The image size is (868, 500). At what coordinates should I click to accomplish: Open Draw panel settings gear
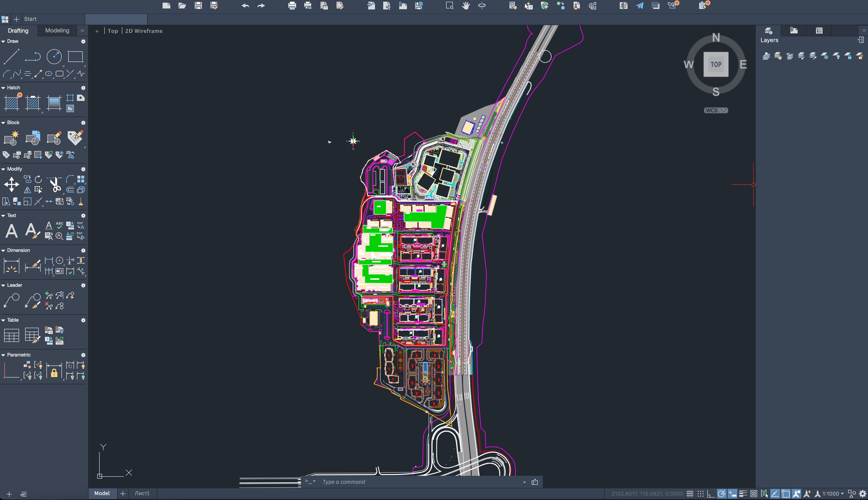click(x=83, y=41)
